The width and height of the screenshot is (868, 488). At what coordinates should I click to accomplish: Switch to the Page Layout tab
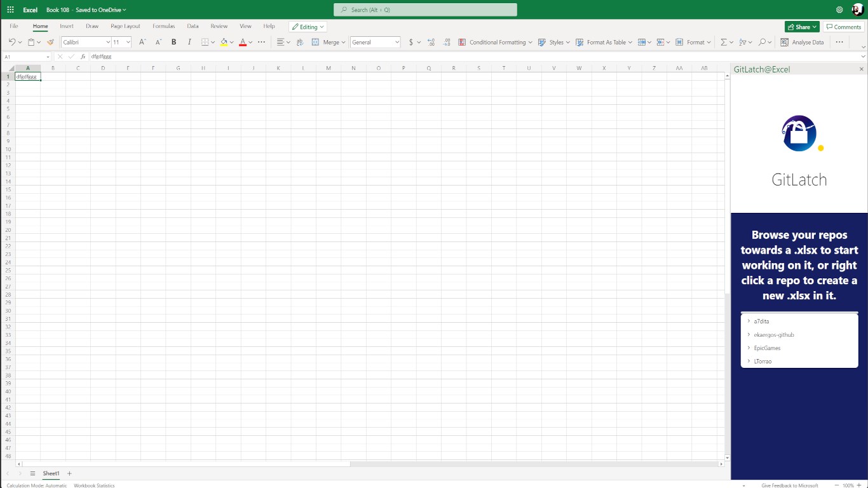[125, 26]
